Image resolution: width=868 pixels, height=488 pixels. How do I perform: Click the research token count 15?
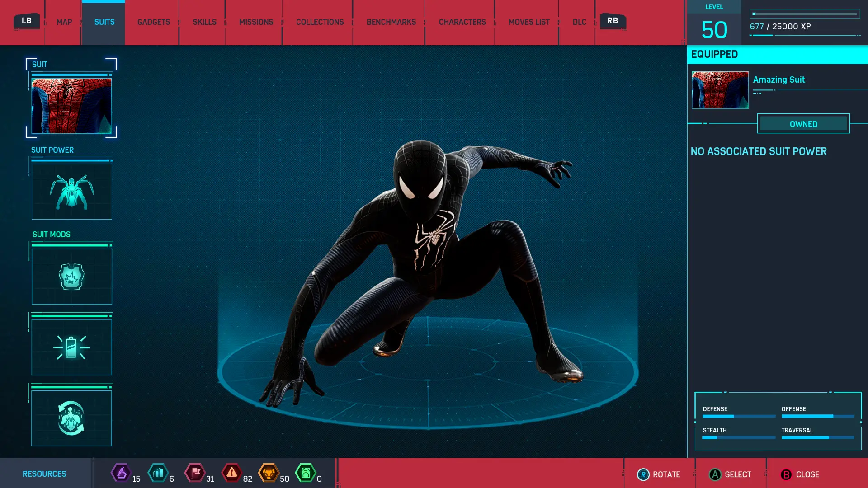[136, 479]
